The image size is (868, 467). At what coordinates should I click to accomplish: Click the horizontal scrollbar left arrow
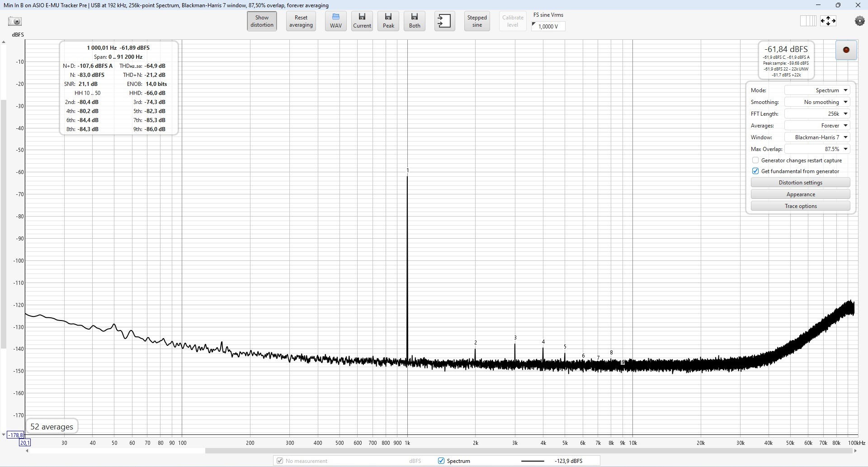(27, 451)
